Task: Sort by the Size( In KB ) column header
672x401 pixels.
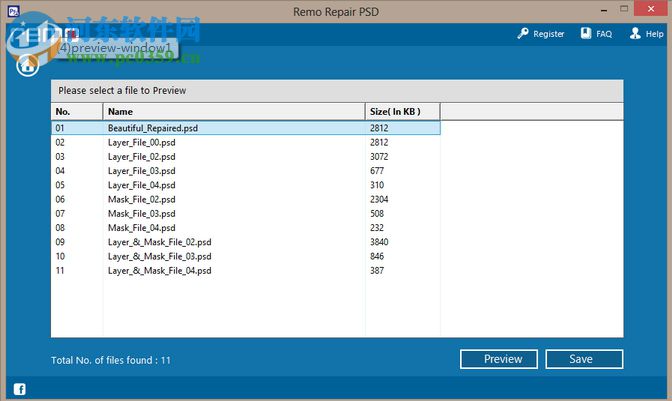Action: tap(402, 111)
